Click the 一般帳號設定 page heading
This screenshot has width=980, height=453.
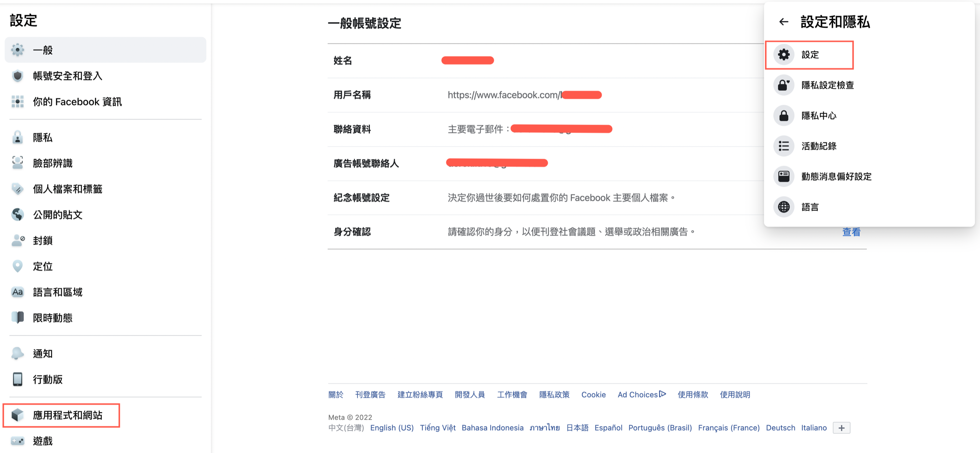pyautogui.click(x=364, y=23)
